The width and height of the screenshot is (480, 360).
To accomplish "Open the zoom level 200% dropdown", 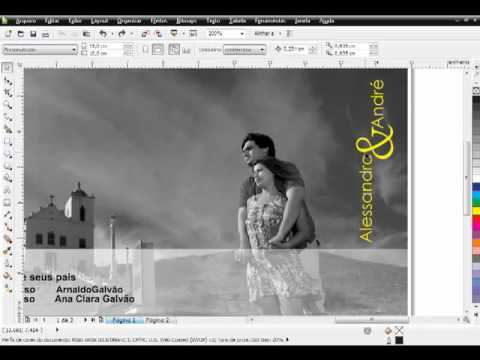I will [x=242, y=34].
